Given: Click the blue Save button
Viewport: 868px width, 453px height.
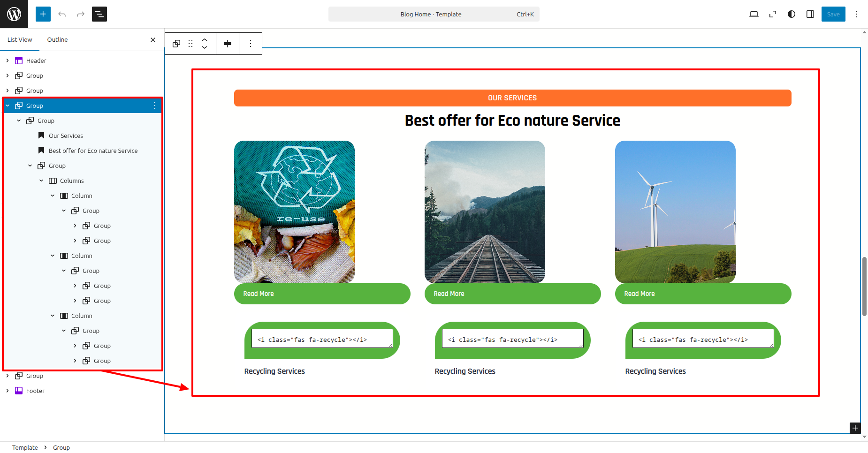Looking at the screenshot, I should tap(833, 14).
